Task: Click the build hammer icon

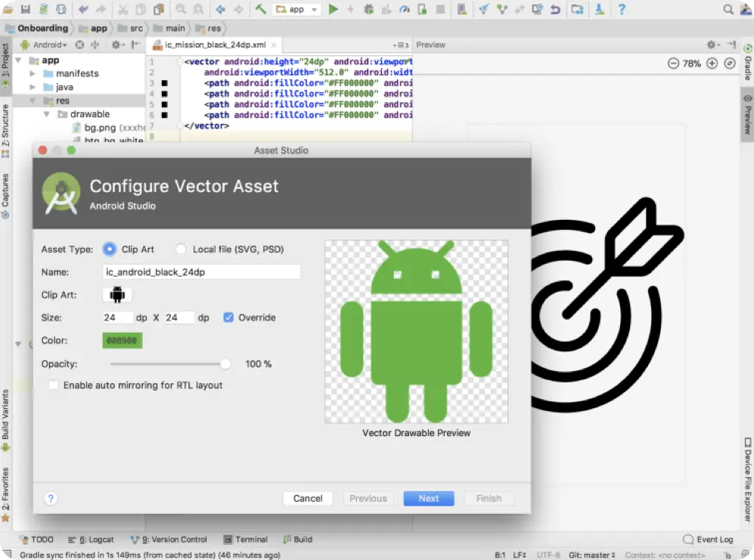Action: [x=261, y=9]
